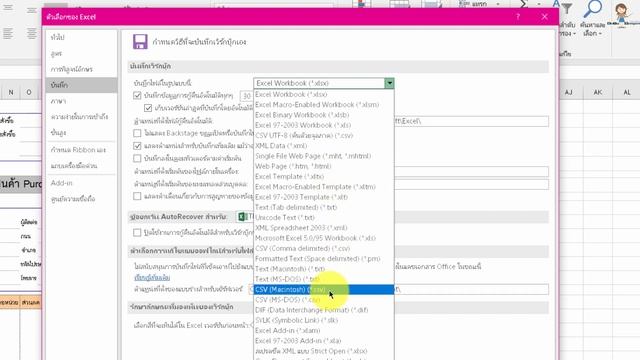This screenshot has height=360, width=640.
Task: Click the server drafts location field
Action: [471, 289]
